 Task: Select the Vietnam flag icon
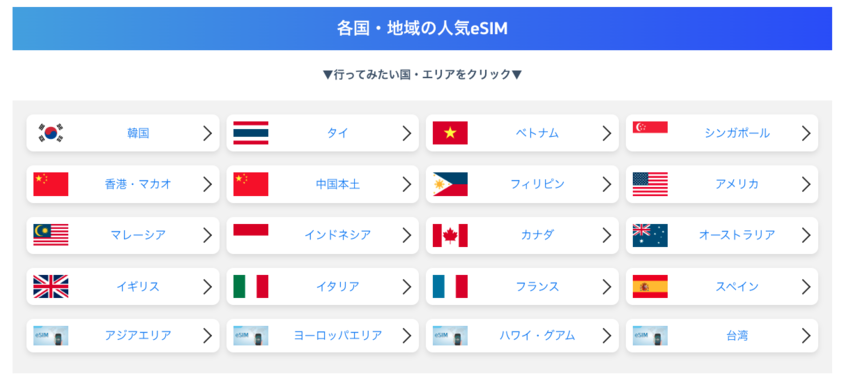point(450,133)
